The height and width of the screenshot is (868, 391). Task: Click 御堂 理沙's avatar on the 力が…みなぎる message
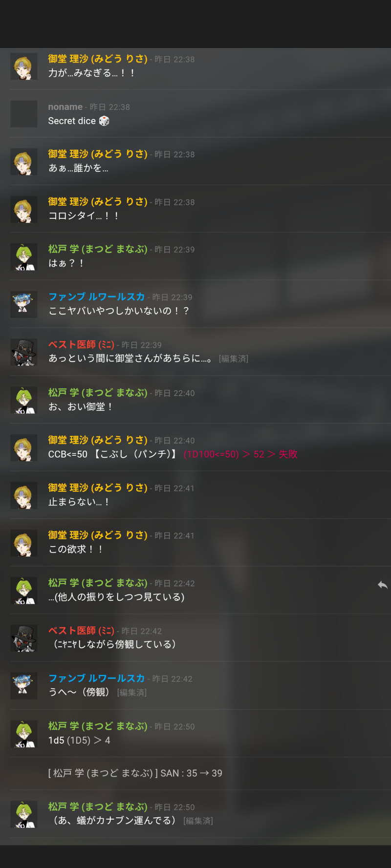click(x=24, y=66)
